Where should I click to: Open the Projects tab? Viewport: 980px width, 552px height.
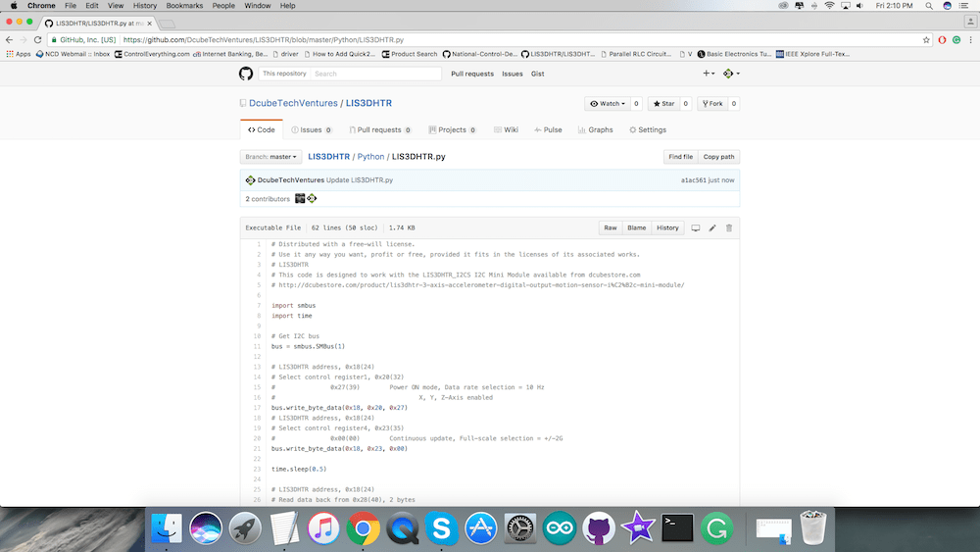pos(453,130)
